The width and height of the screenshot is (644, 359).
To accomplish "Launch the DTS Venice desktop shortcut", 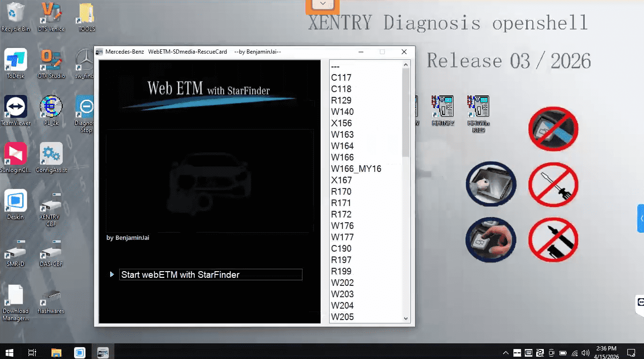I will [51, 17].
